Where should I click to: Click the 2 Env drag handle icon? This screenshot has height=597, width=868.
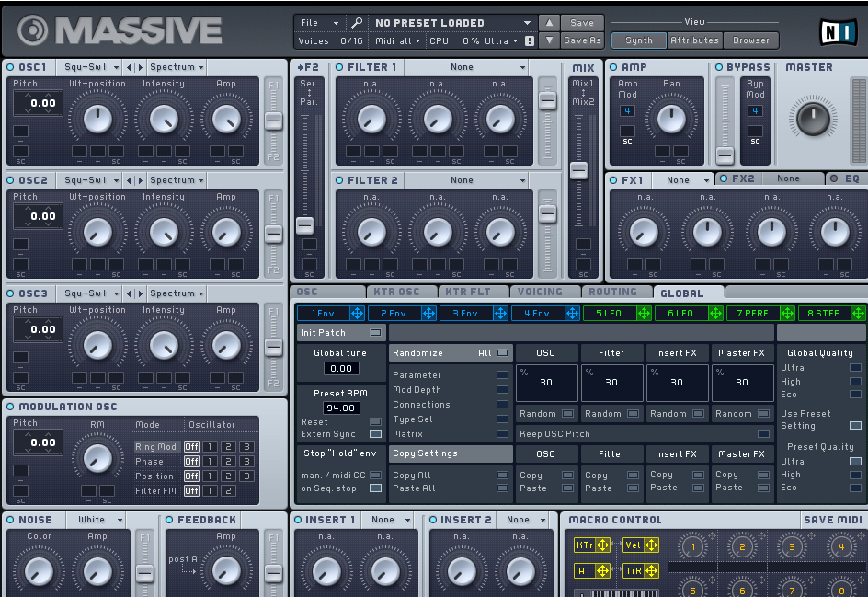[428, 314]
